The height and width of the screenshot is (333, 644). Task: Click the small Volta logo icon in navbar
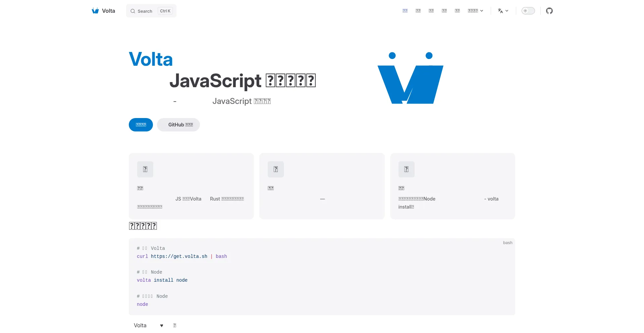click(x=95, y=11)
